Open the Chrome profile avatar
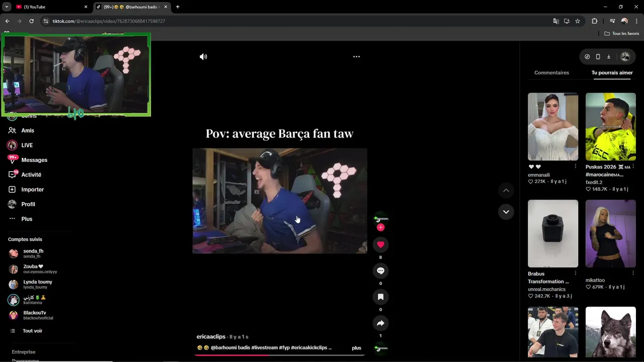The height and width of the screenshot is (362, 644). 624,21
